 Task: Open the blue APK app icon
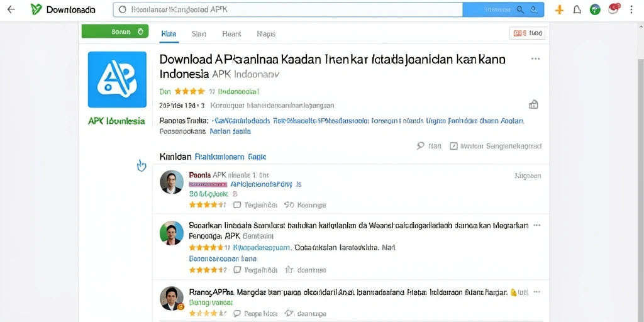(x=117, y=79)
